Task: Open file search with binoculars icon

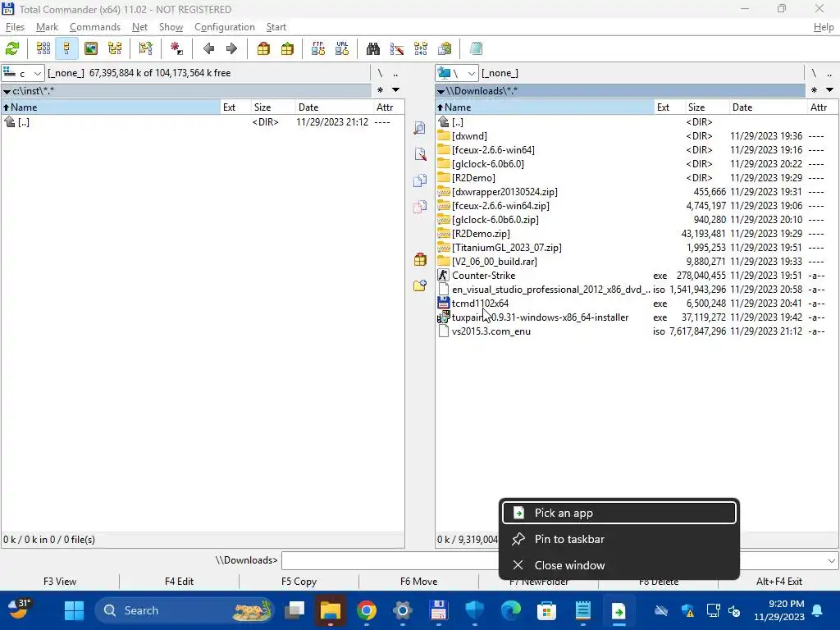Action: pos(373,48)
